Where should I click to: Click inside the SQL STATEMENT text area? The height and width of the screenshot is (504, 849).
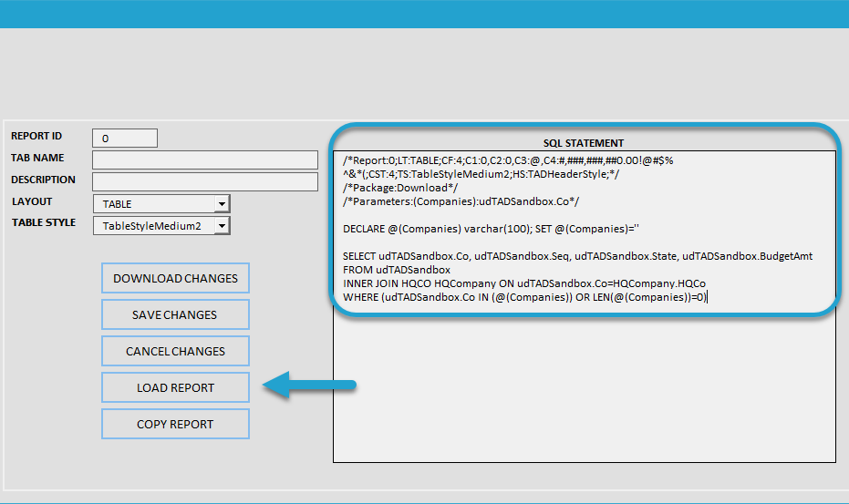585,306
